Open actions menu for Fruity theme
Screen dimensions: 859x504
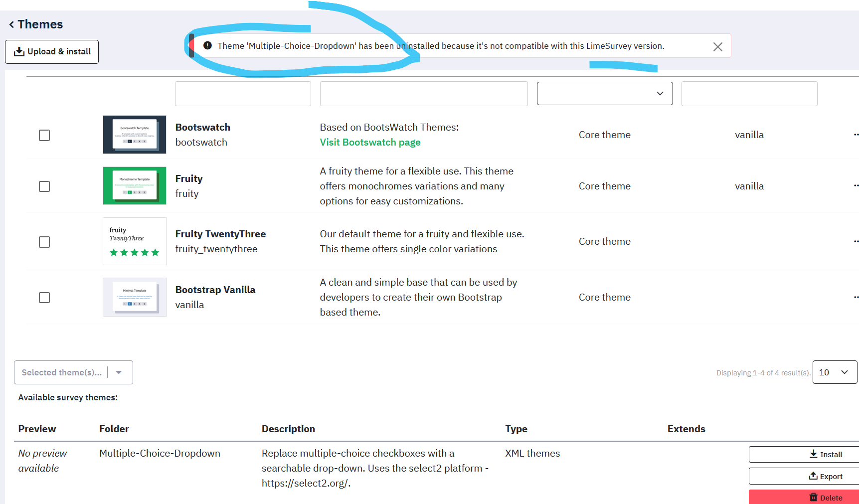tap(856, 186)
